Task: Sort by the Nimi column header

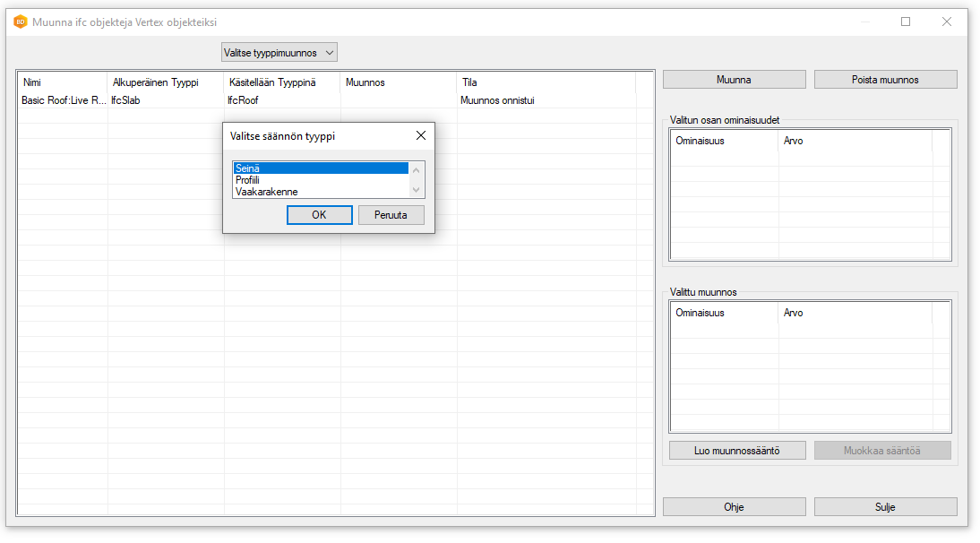Action: click(x=62, y=82)
